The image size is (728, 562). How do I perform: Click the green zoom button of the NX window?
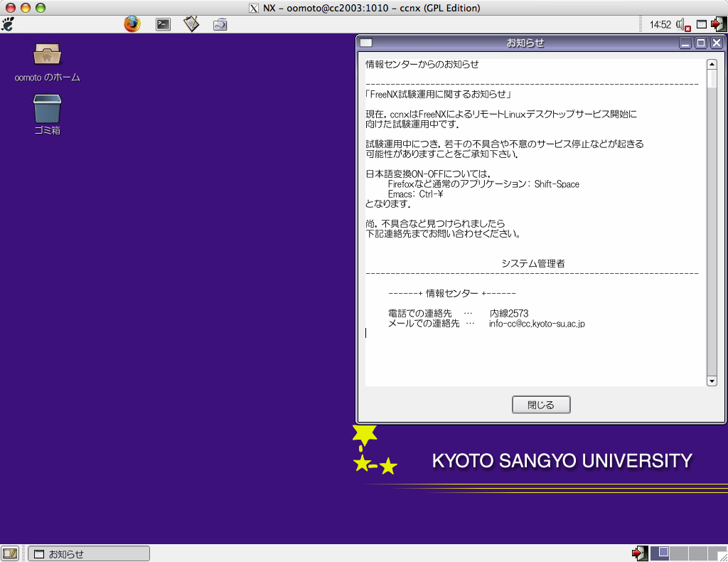pyautogui.click(x=41, y=8)
